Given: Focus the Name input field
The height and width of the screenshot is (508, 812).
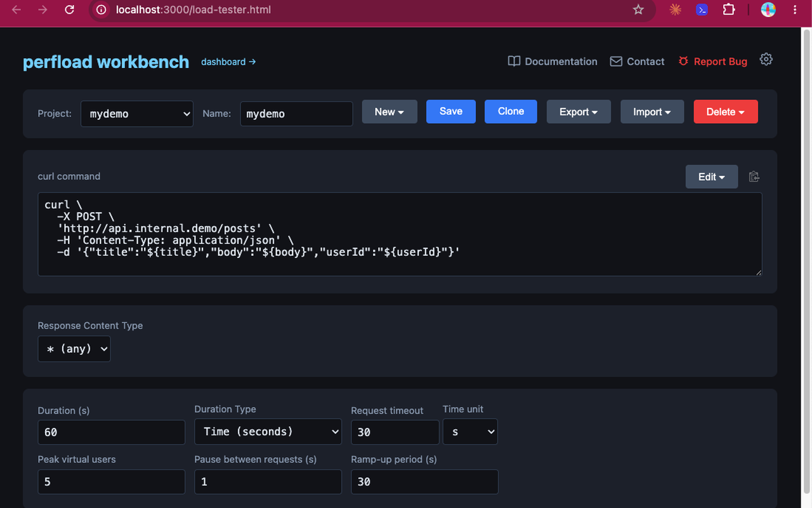Looking at the screenshot, I should tap(296, 114).
